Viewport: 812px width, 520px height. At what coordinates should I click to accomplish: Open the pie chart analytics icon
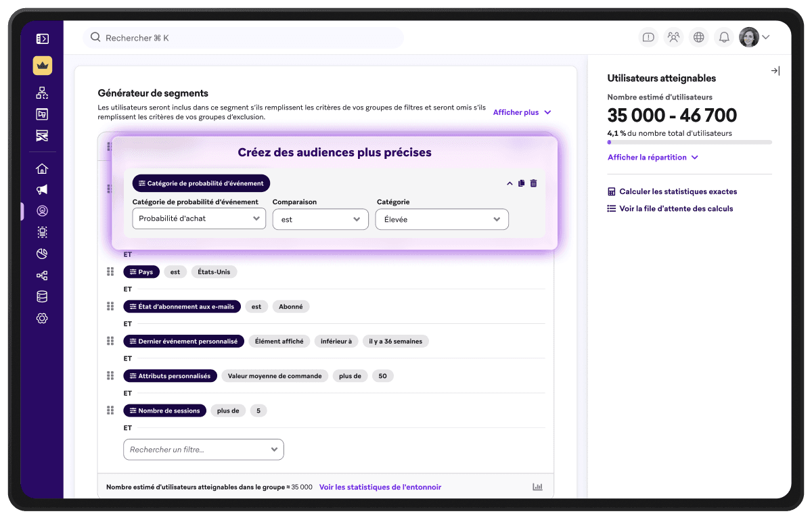click(x=42, y=254)
